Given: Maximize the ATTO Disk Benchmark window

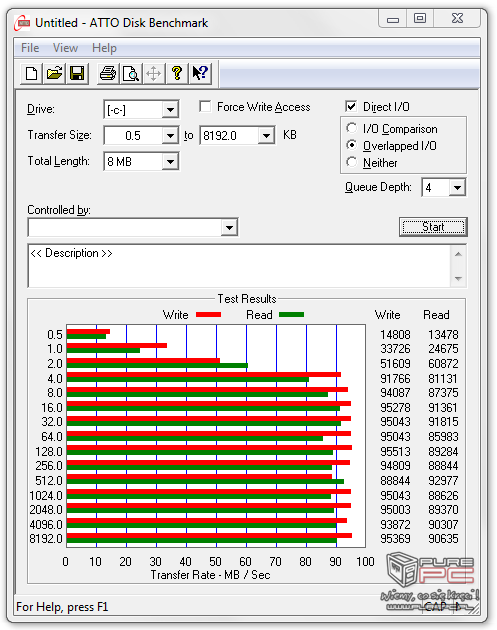Looking at the screenshot, I should click(x=420, y=18).
